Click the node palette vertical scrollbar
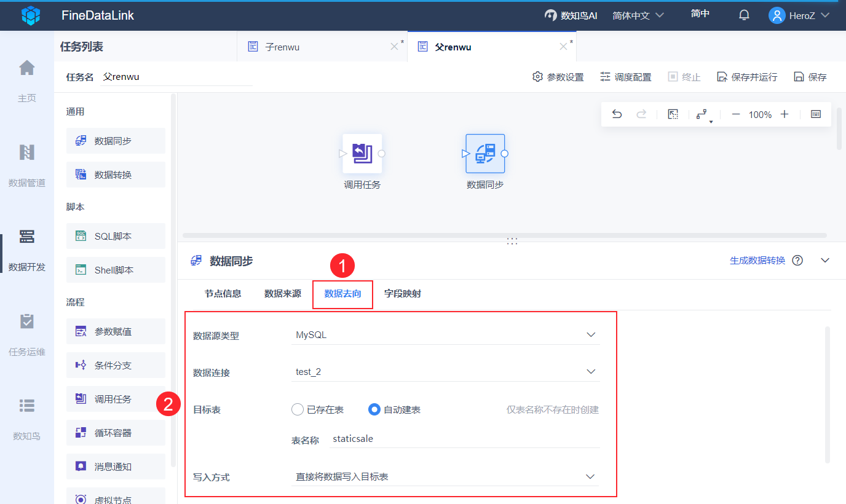 [173, 280]
